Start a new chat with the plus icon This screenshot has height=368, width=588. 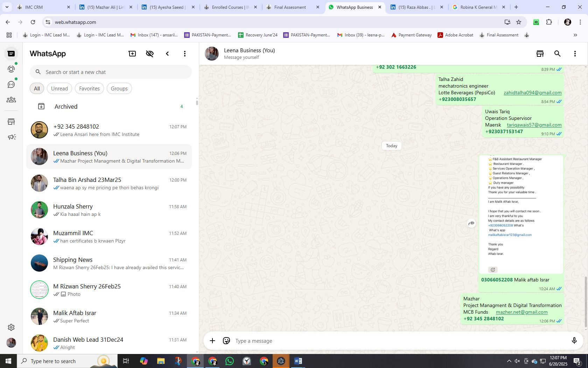(132, 54)
